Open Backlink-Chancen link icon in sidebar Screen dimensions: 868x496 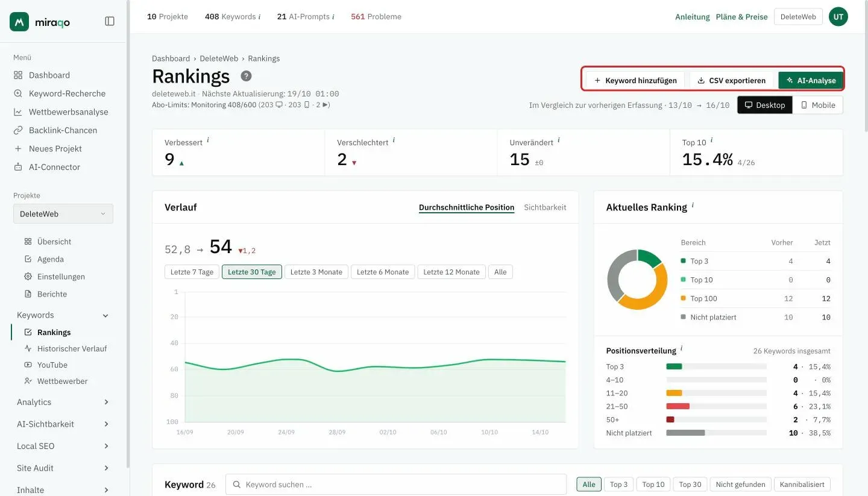(18, 130)
